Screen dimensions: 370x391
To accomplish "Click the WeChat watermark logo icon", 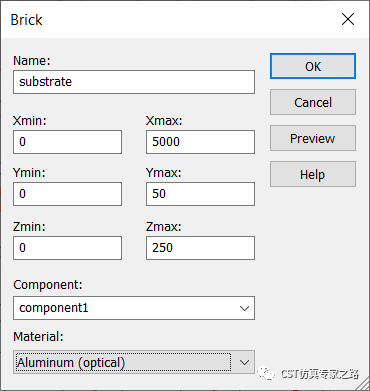I will (266, 373).
